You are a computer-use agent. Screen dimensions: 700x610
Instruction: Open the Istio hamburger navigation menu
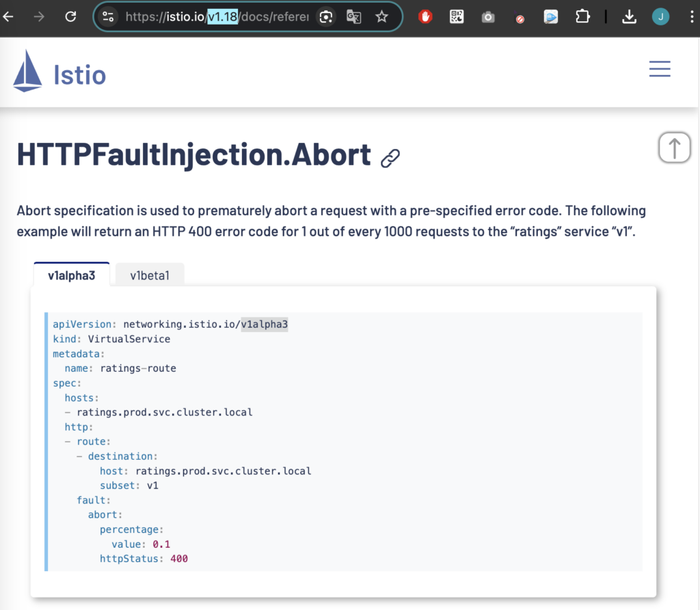660,69
